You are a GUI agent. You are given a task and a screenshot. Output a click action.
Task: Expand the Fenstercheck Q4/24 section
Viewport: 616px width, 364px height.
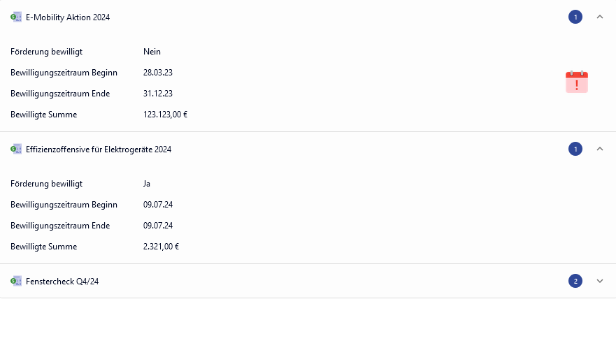(599, 281)
